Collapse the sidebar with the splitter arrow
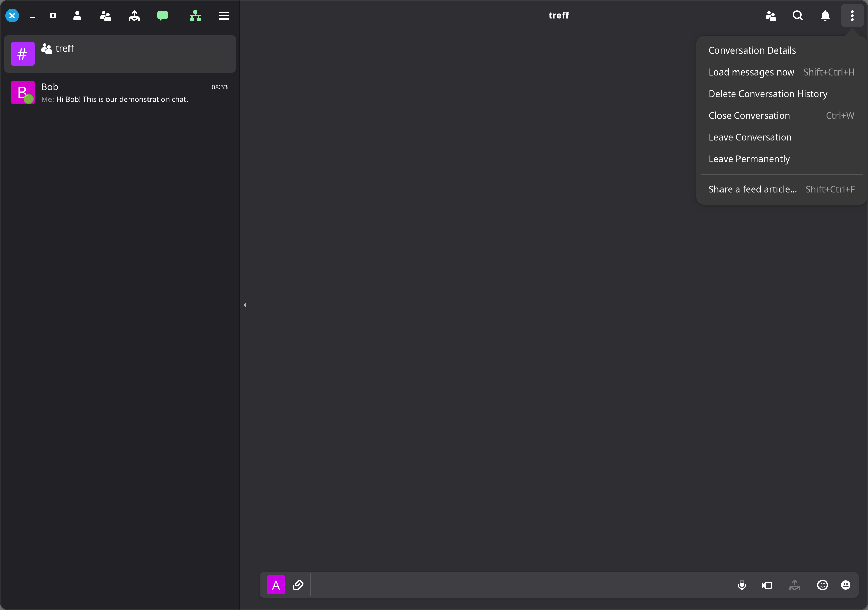868x610 pixels. click(245, 305)
